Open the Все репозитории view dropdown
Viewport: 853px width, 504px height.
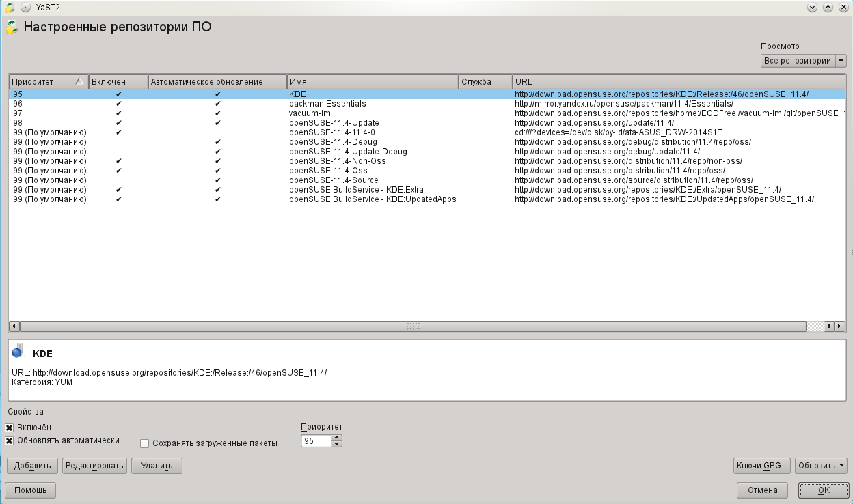(804, 61)
